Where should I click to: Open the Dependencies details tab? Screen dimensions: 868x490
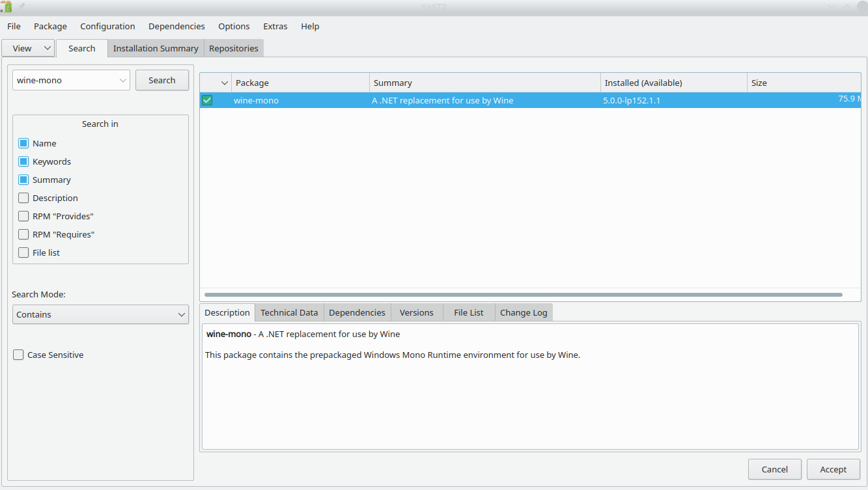pos(357,312)
